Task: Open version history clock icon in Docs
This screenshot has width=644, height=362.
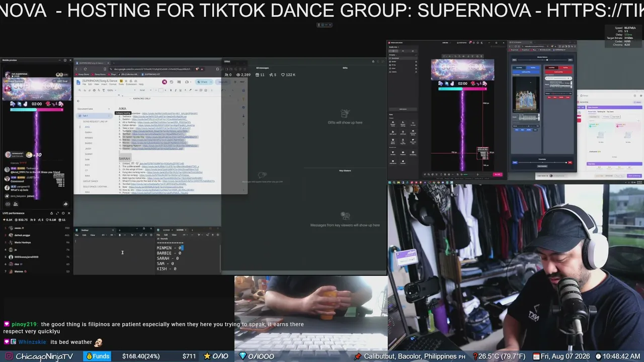Action: point(172,82)
